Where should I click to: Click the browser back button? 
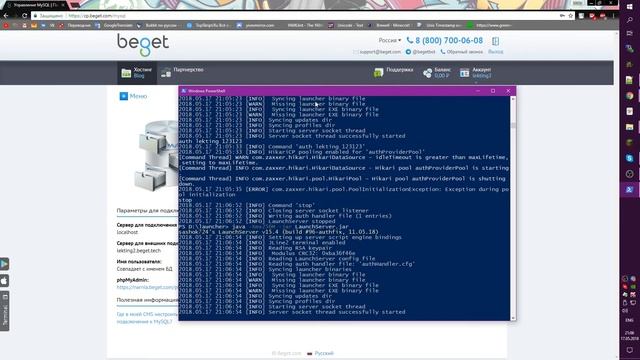click(6, 16)
